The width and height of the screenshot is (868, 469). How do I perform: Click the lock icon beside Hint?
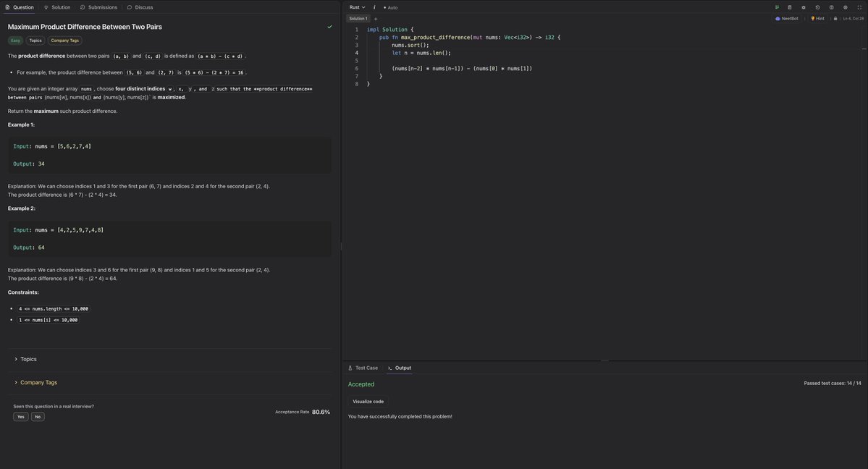pyautogui.click(x=835, y=18)
